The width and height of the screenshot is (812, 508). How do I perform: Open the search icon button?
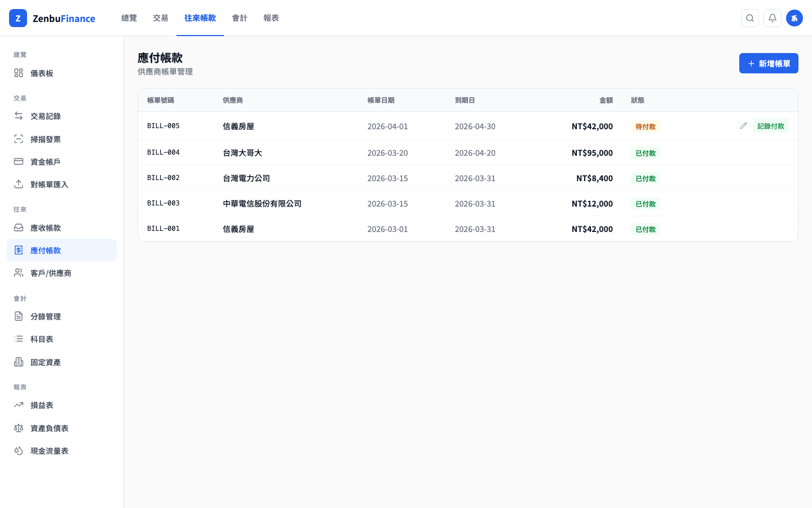(x=749, y=18)
